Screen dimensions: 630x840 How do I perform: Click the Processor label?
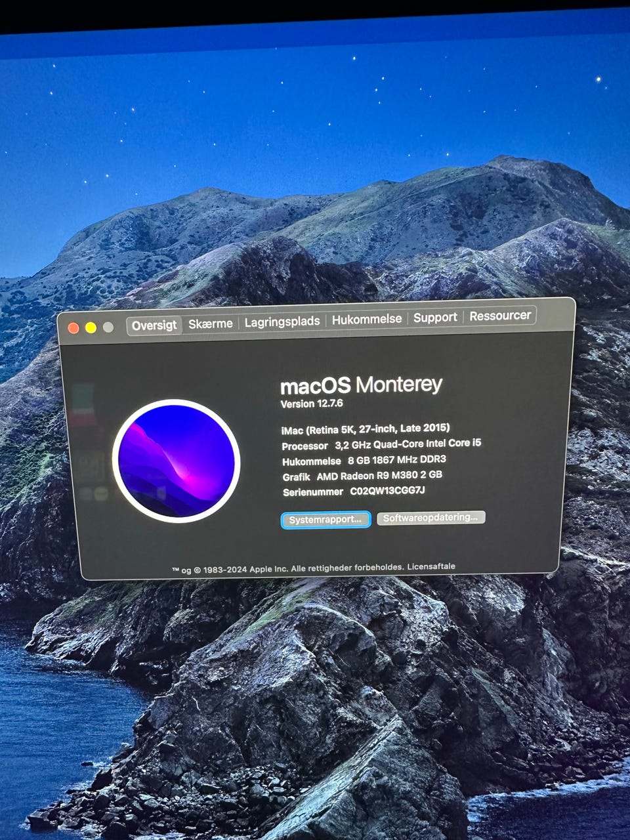304,446
